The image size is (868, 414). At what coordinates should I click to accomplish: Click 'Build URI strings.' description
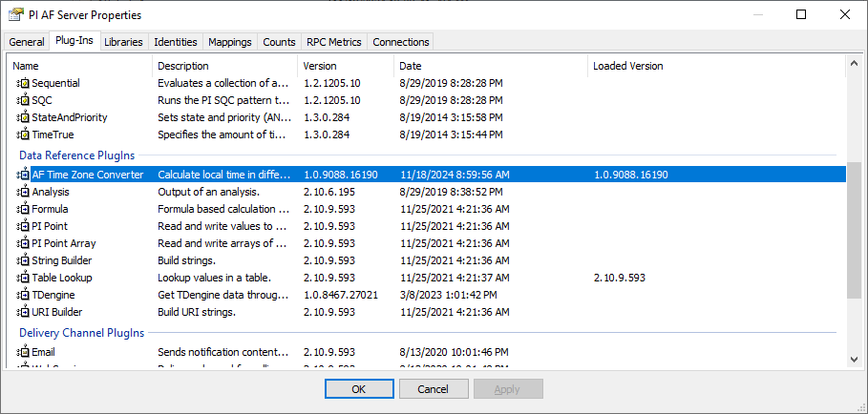(197, 312)
